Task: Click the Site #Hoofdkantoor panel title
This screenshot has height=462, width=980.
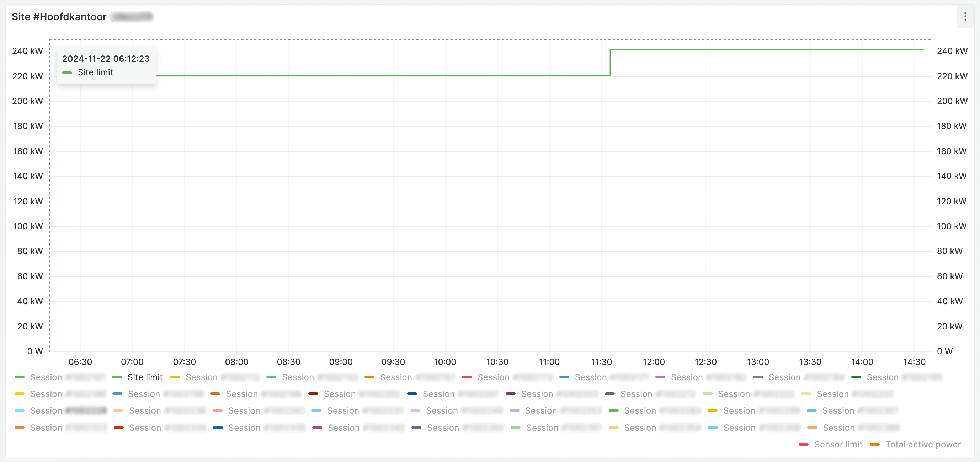Action: coord(59,17)
